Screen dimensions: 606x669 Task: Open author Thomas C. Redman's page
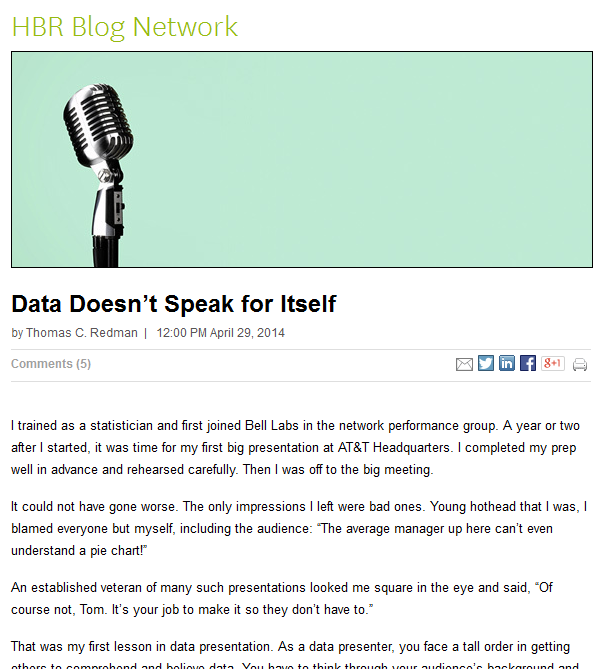pos(82,333)
